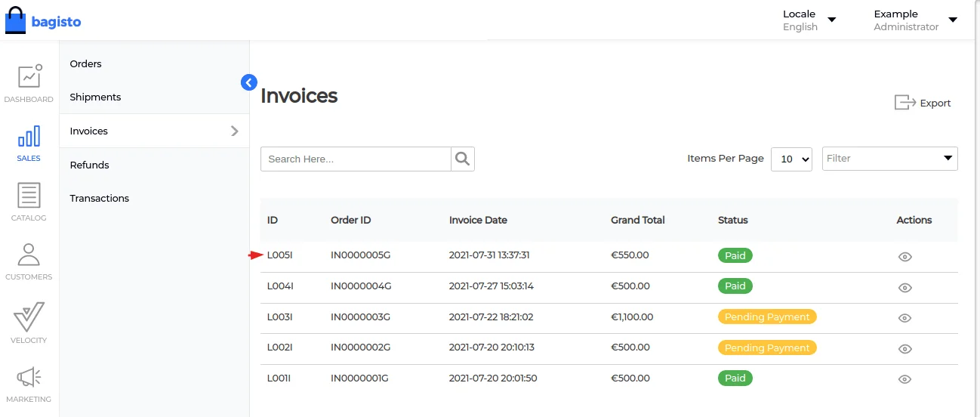Screen dimensions: 980x417
Task: View invoice L003I via eye icon
Action: (905, 318)
